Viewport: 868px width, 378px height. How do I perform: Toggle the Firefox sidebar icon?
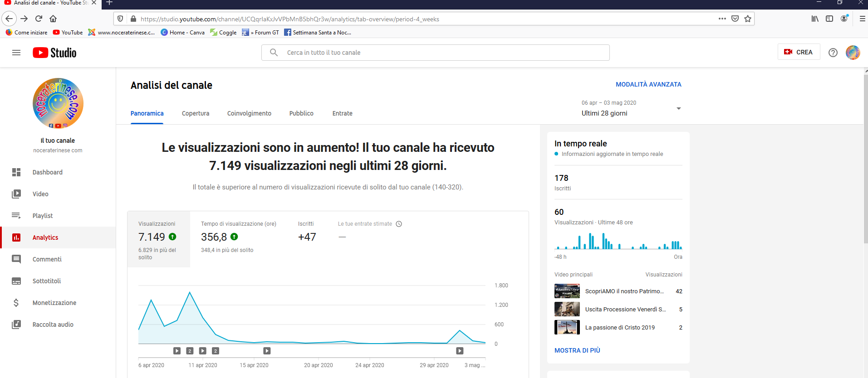pos(829,19)
